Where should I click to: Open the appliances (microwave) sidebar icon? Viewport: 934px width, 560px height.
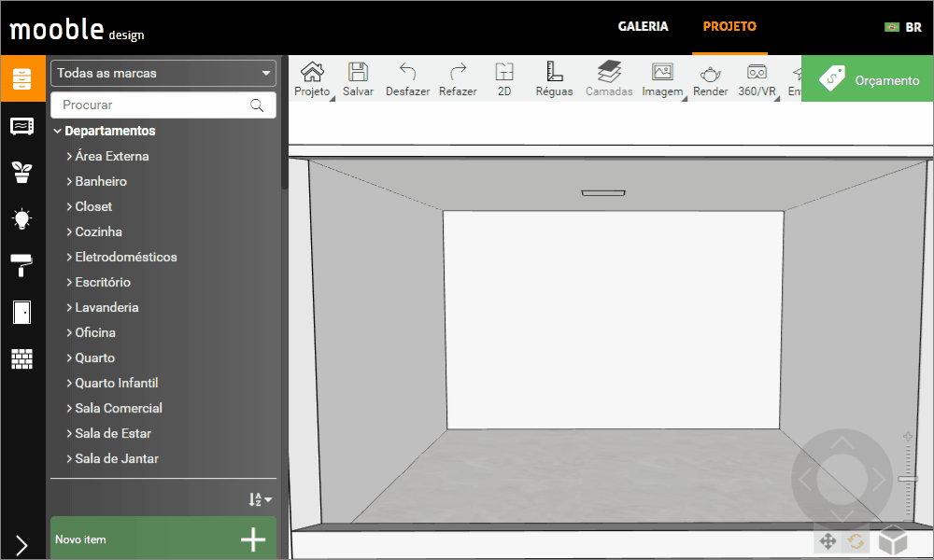pyautogui.click(x=22, y=126)
